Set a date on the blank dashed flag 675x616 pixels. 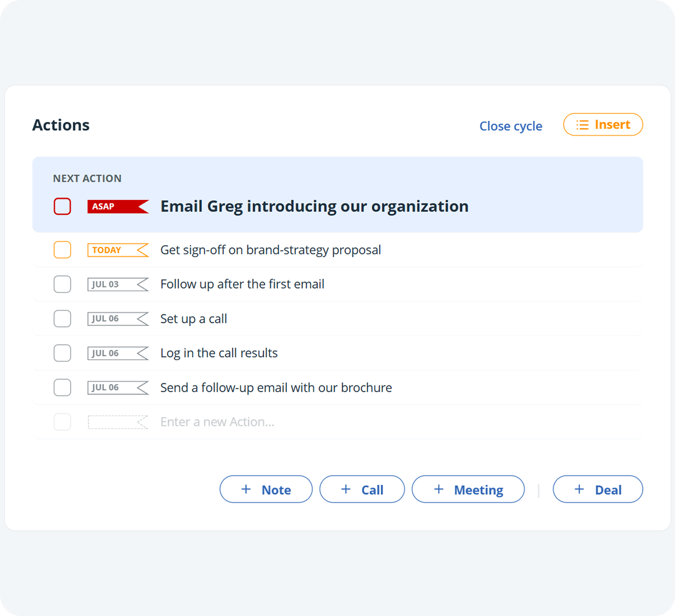coord(118,422)
